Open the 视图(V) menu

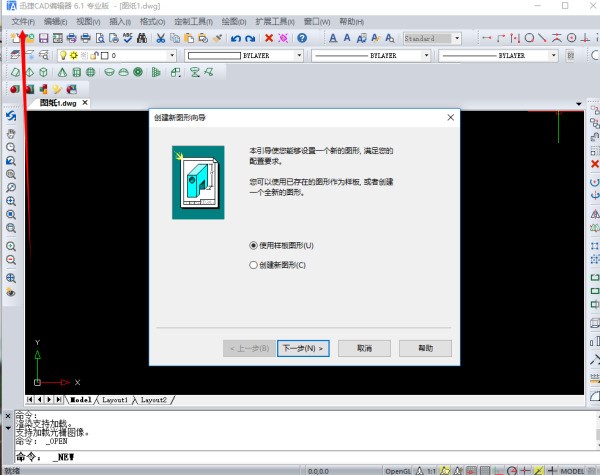coord(88,21)
